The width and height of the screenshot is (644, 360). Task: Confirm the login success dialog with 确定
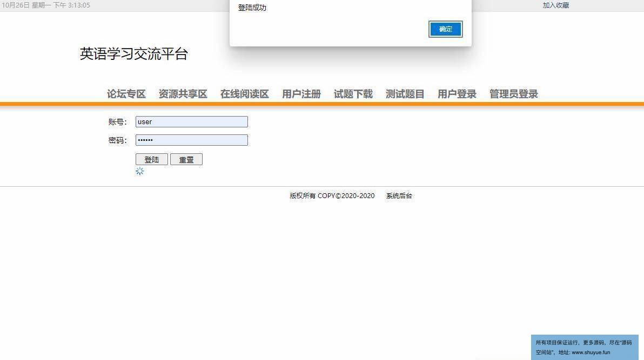point(445,29)
